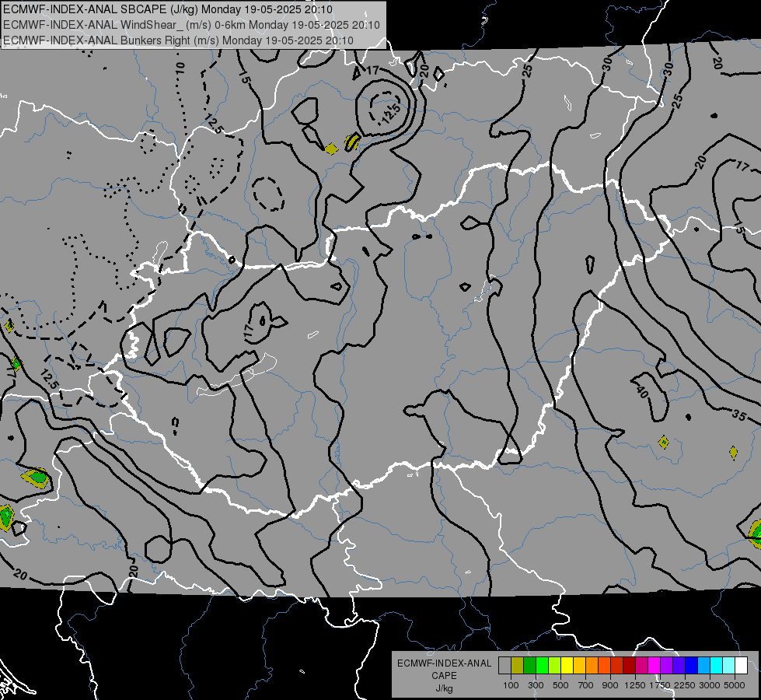Screen dimensions: 761x700
Task: Click the dark red legend swatch
Action: [x=630, y=666]
